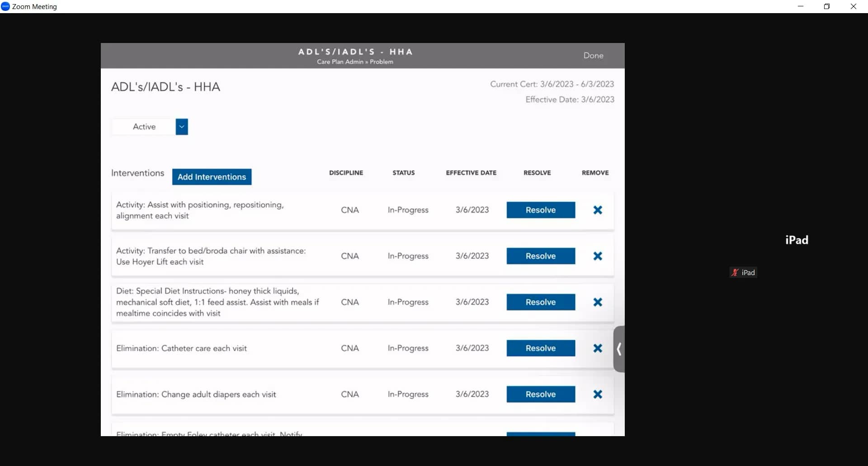
Task: Resolve the positioning assistance intervention
Action: click(x=541, y=210)
